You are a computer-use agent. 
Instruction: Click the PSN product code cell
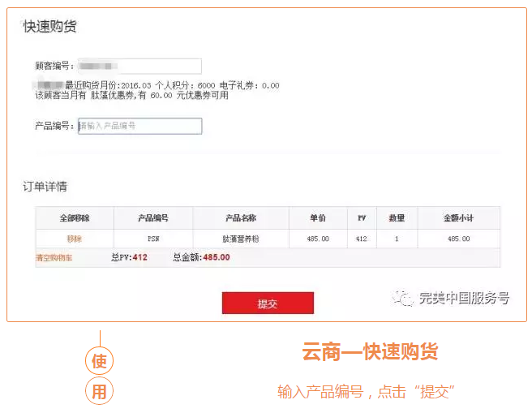[x=153, y=239]
